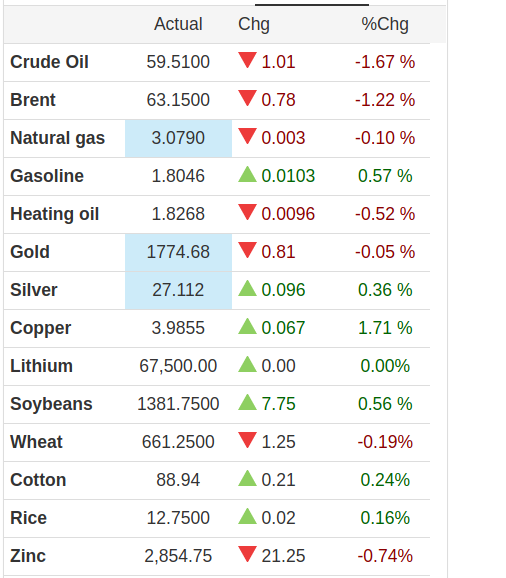Click the highlighted Natural gas price 3.0790
The width and height of the screenshot is (506, 578).
(x=178, y=138)
